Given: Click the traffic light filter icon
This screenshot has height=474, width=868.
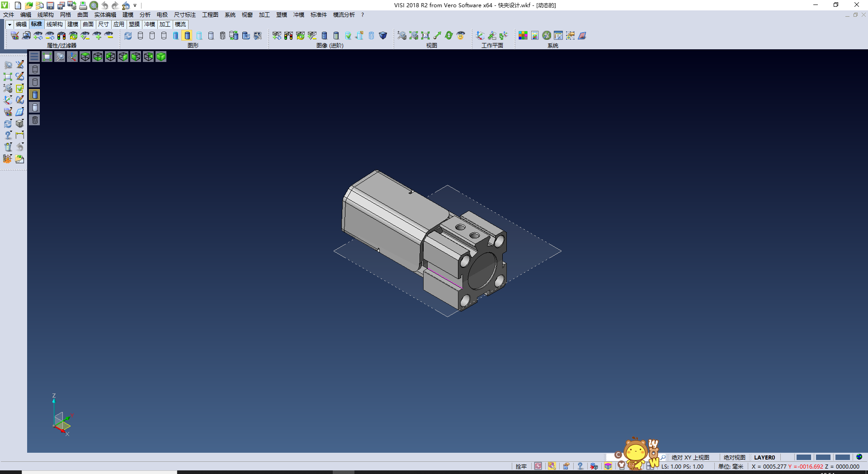Looking at the screenshot, I should (61, 35).
